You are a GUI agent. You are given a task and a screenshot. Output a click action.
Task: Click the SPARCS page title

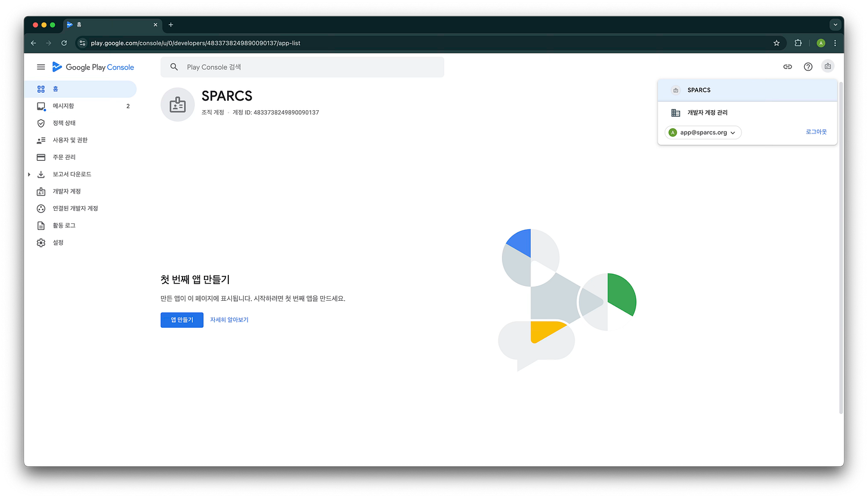227,96
